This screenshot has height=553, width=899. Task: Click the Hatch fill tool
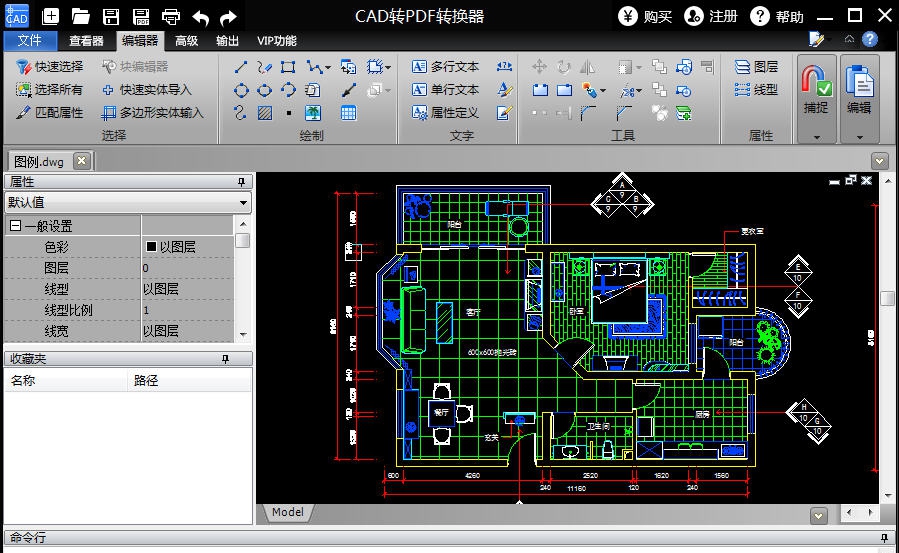pyautogui.click(x=265, y=113)
